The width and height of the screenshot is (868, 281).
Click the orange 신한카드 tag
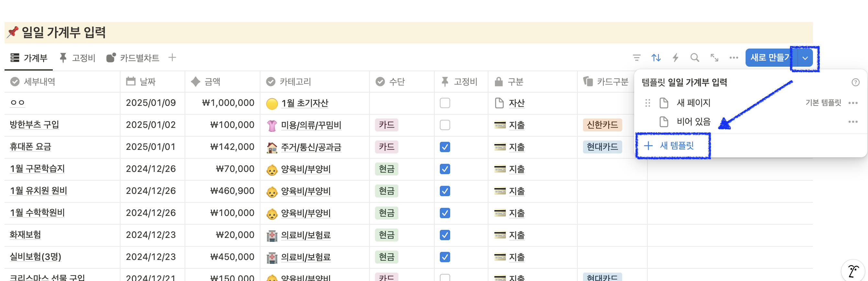pos(602,125)
